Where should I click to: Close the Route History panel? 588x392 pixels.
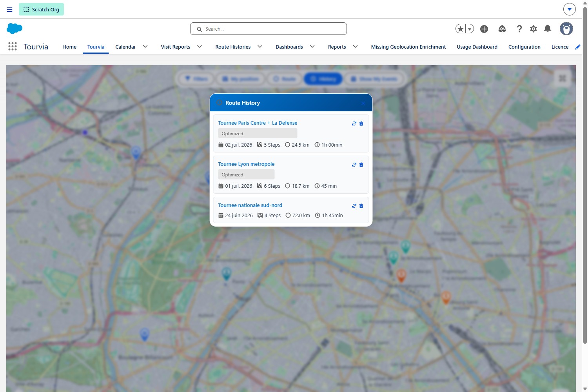[x=363, y=103]
